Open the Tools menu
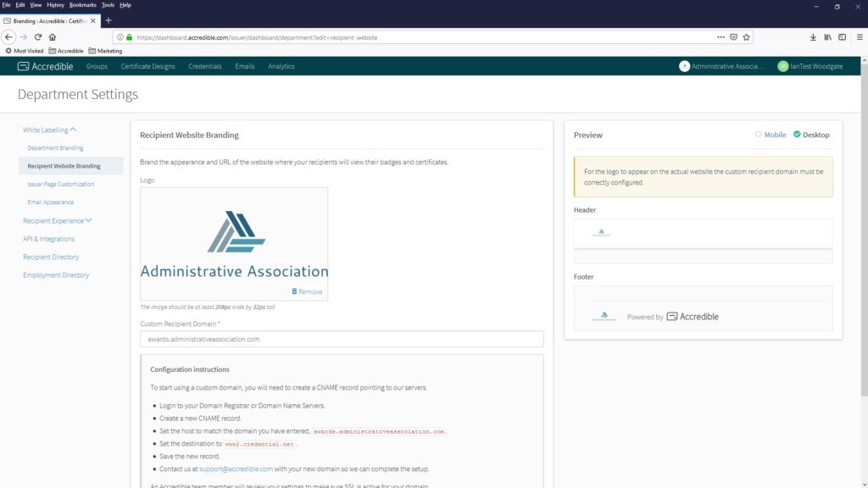Image resolution: width=868 pixels, height=488 pixels. click(x=108, y=5)
